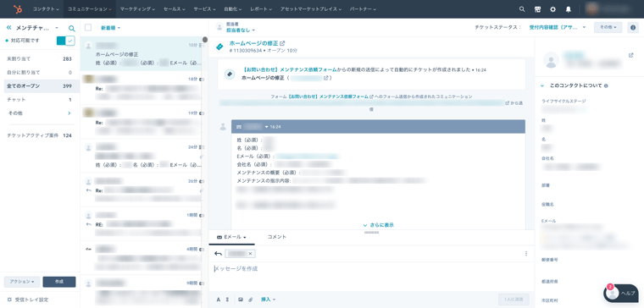644x308 pixels.
Task: Open the top bar search icon
Action: click(x=522, y=9)
